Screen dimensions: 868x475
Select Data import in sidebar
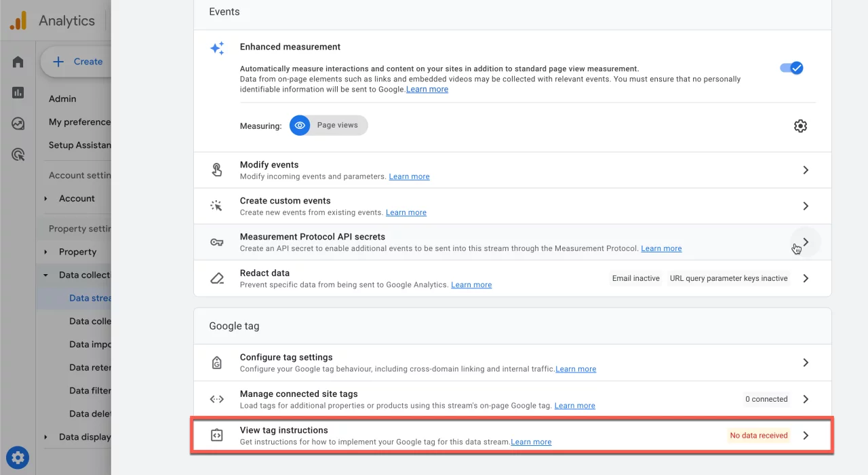click(90, 344)
